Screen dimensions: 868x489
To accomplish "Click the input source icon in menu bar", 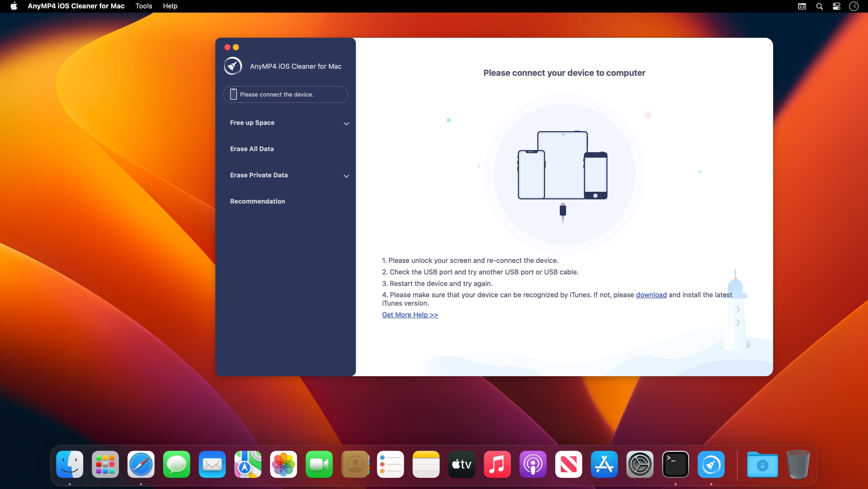I will [802, 6].
